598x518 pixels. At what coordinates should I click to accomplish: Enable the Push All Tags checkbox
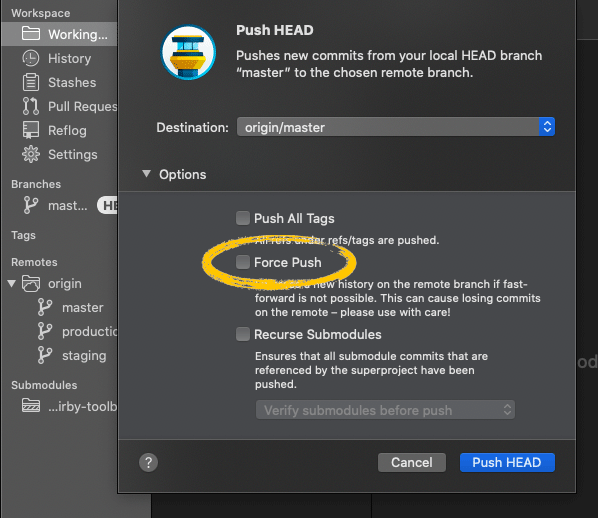[243, 218]
